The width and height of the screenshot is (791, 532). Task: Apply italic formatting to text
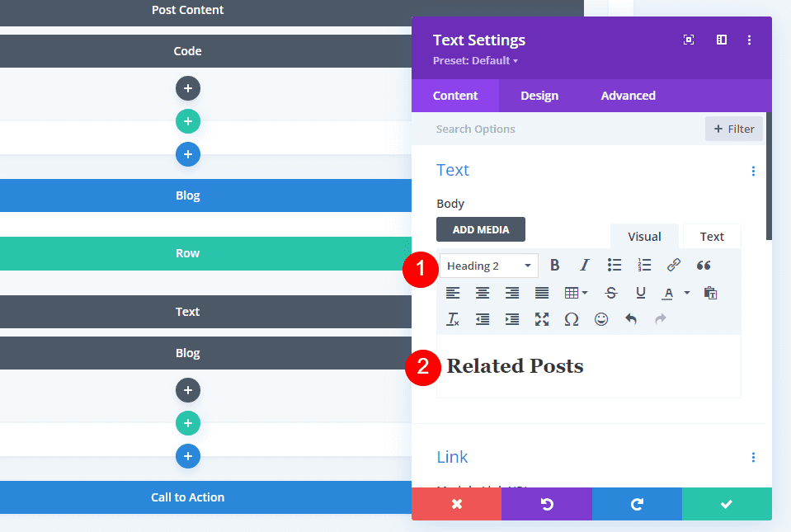585,266
